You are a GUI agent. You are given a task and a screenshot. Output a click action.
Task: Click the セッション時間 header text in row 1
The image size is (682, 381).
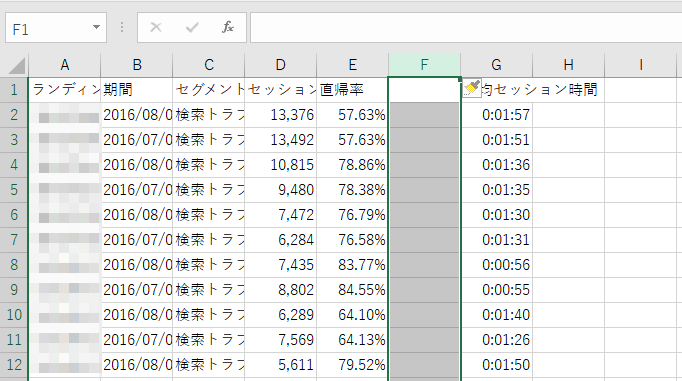546,90
